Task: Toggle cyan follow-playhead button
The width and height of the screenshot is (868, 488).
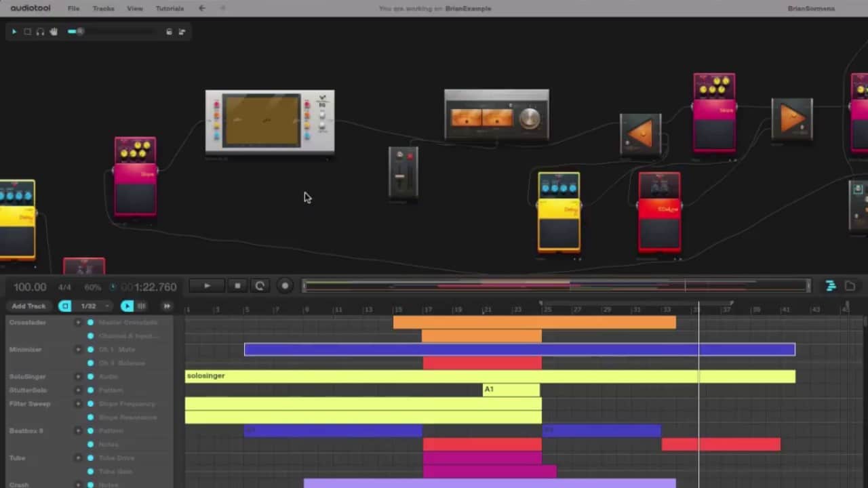Action: point(127,306)
